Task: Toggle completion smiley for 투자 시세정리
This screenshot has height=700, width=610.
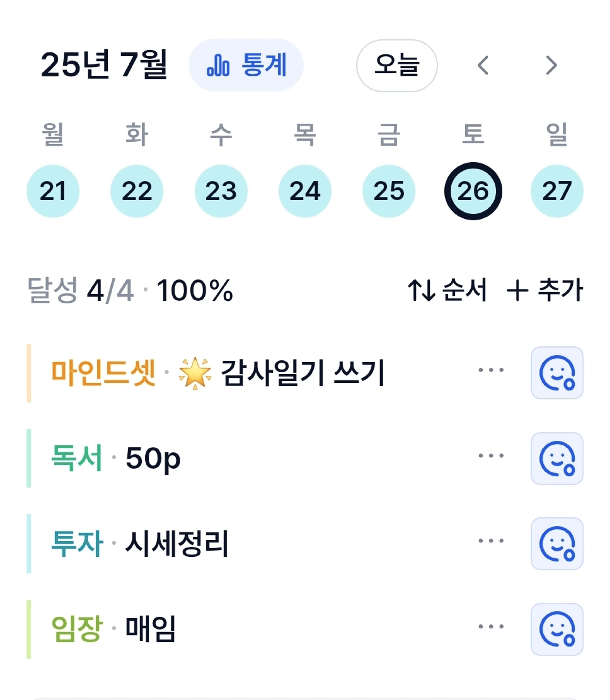Action: click(557, 544)
